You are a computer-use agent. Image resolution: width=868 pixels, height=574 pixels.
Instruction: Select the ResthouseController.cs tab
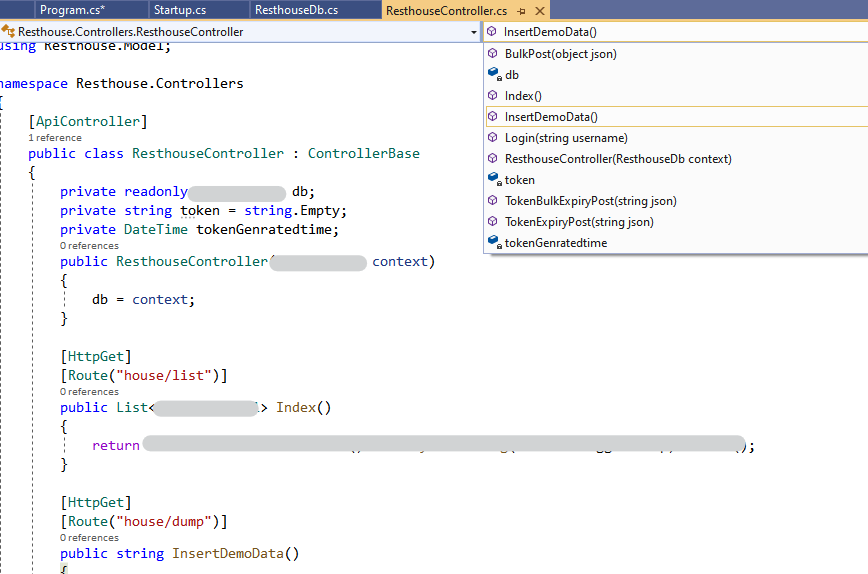tap(446, 11)
